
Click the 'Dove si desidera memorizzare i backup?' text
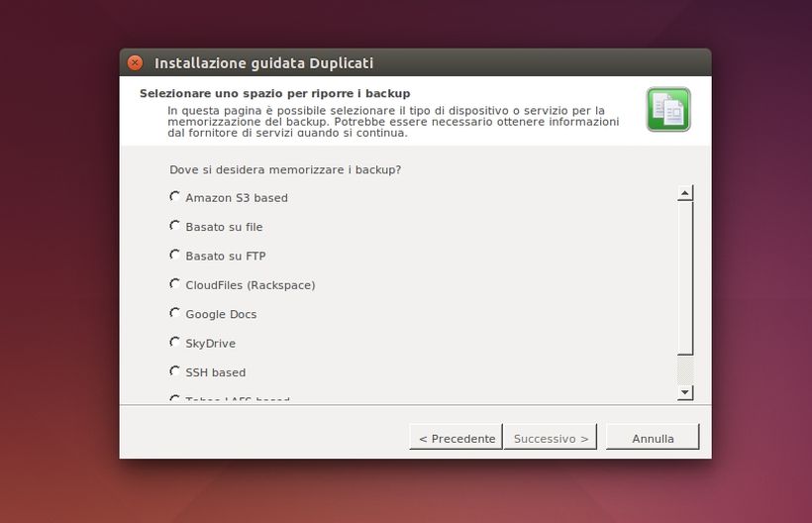(x=285, y=169)
